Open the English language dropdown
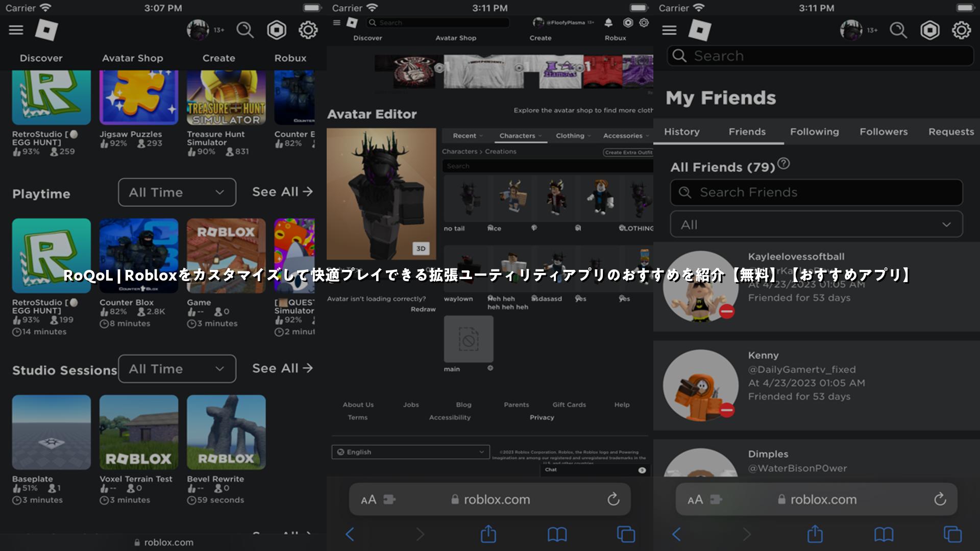980x551 pixels. (410, 452)
